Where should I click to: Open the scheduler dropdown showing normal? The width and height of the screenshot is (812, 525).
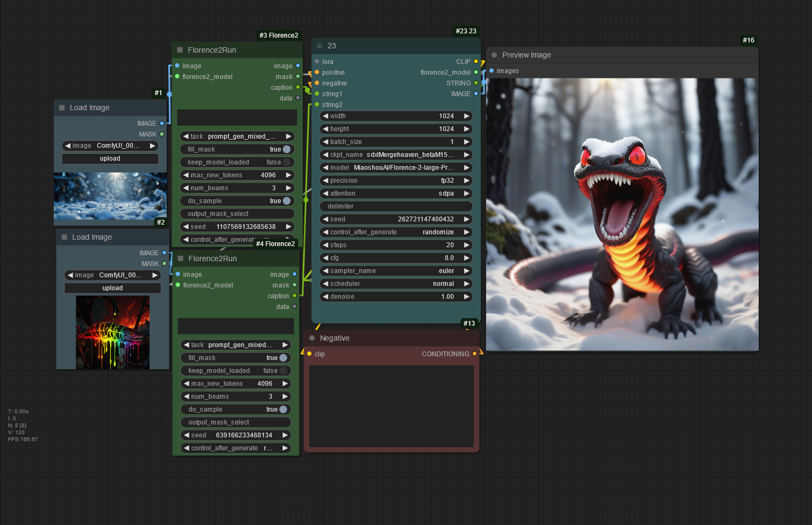click(x=396, y=284)
